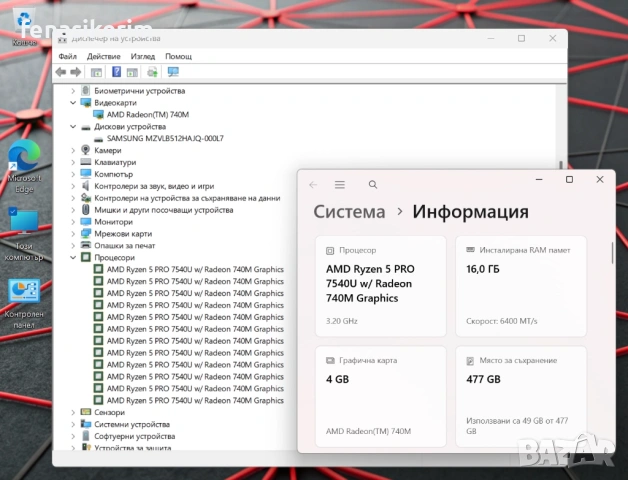628x480 pixels.
Task: Expand the Камери node
Action: [73, 151]
